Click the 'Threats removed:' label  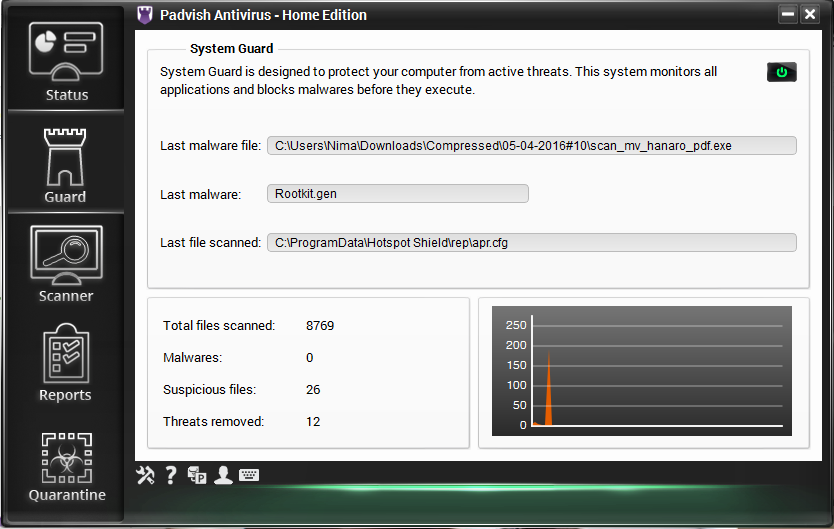pos(213,422)
